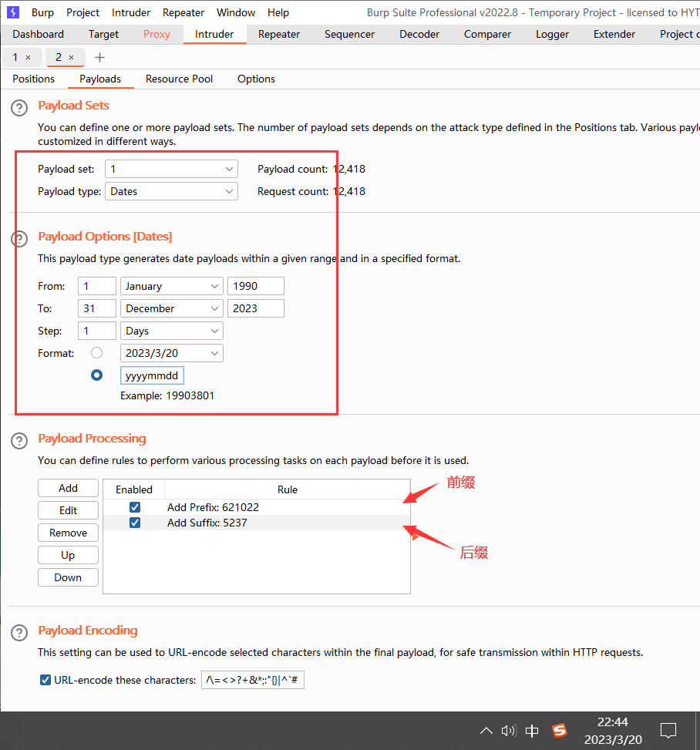
Task: Edit the selected processing rule
Action: [x=68, y=510]
